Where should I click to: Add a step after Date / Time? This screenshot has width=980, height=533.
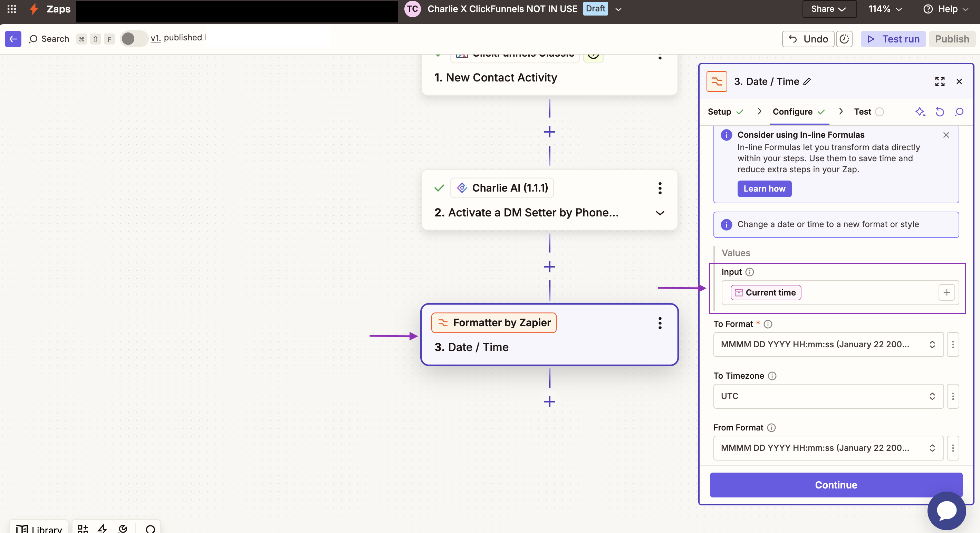tap(549, 401)
